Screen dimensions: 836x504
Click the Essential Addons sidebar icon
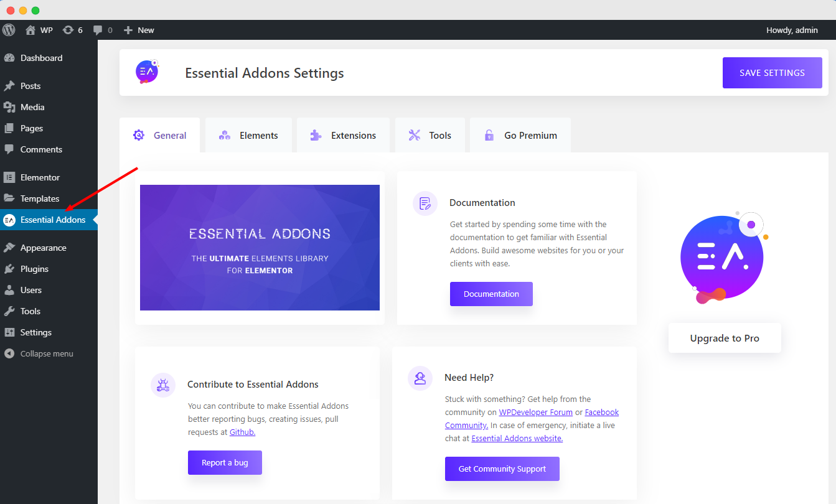[x=9, y=220]
